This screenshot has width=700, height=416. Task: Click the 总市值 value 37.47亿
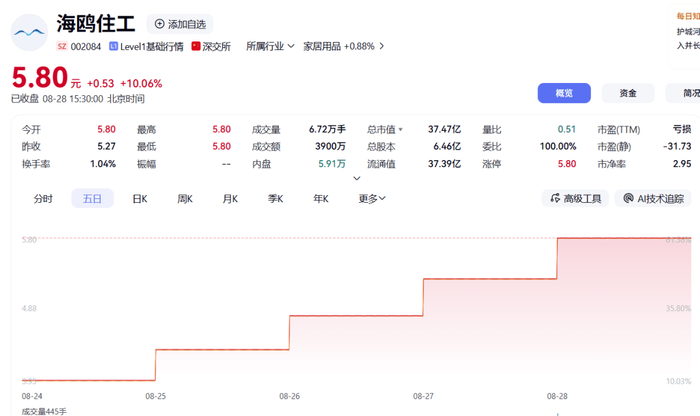444,129
